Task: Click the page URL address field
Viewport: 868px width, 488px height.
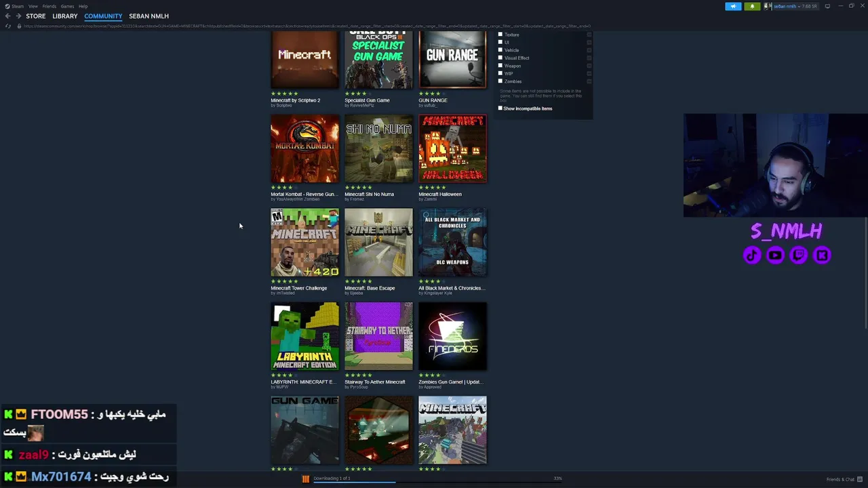Action: click(307, 26)
